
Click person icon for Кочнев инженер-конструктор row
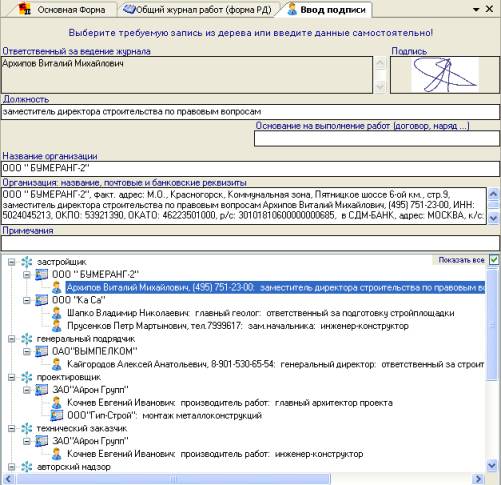click(x=57, y=454)
